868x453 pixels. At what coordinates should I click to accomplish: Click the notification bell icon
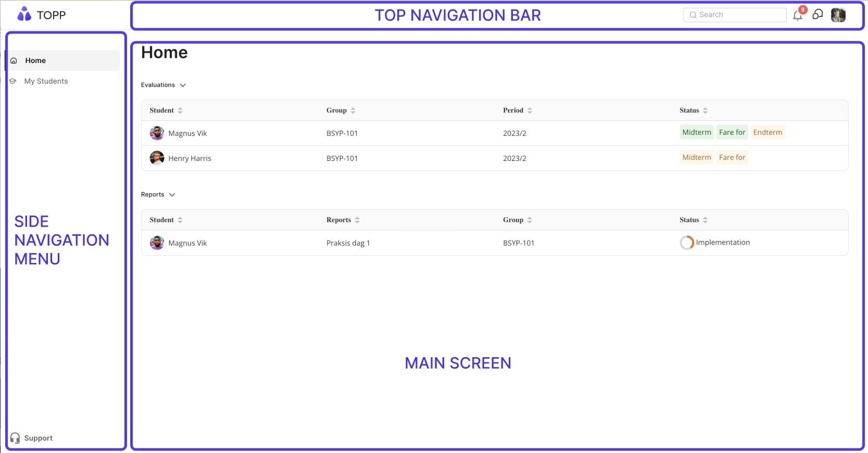tap(797, 16)
